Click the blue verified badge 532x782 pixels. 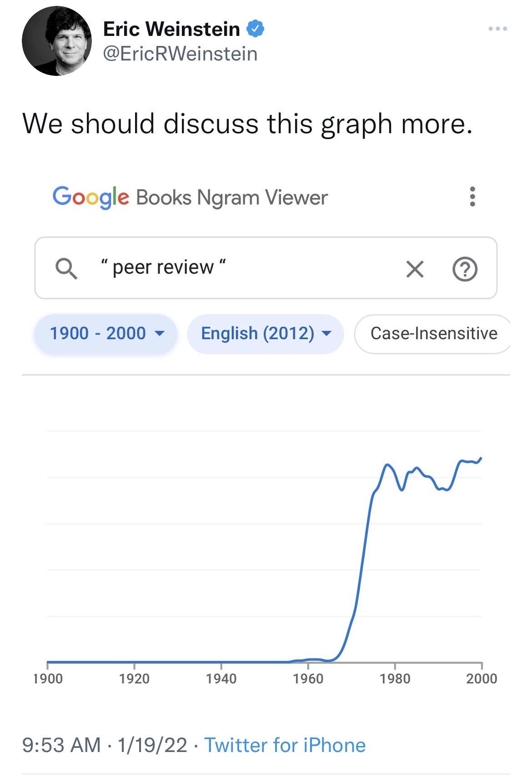click(x=255, y=29)
